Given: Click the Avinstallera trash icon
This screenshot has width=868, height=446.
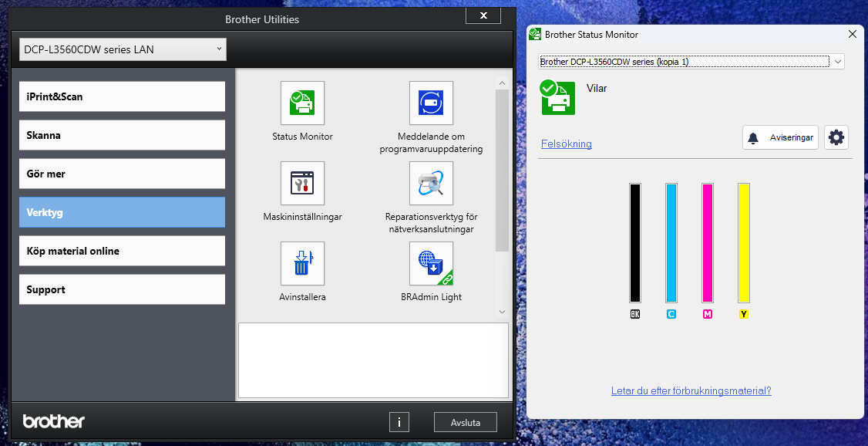Looking at the screenshot, I should coord(302,263).
